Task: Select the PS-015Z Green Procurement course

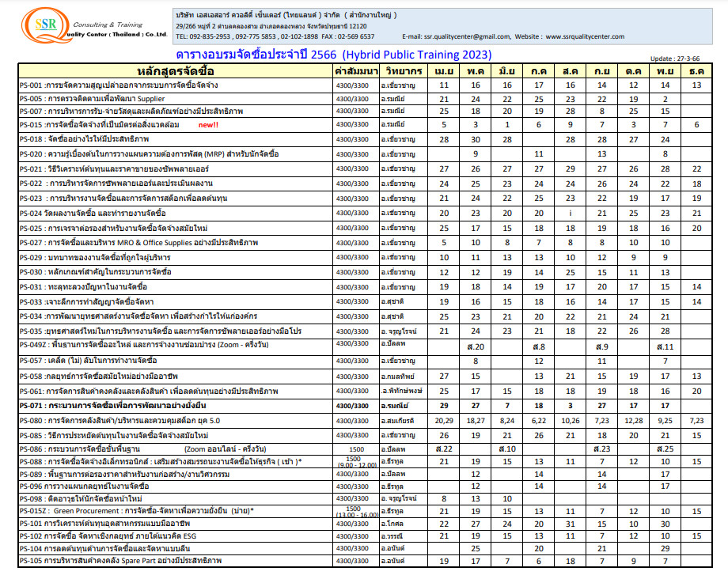Action: (x=137, y=511)
